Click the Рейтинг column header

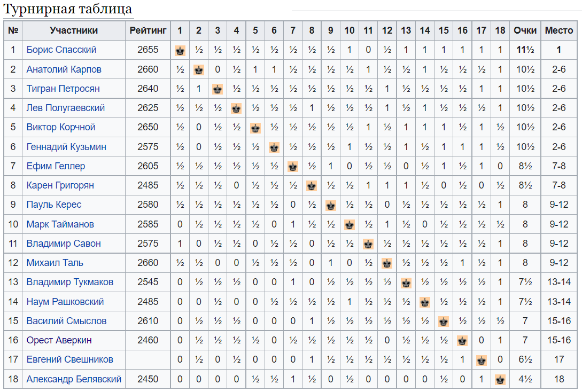click(148, 30)
